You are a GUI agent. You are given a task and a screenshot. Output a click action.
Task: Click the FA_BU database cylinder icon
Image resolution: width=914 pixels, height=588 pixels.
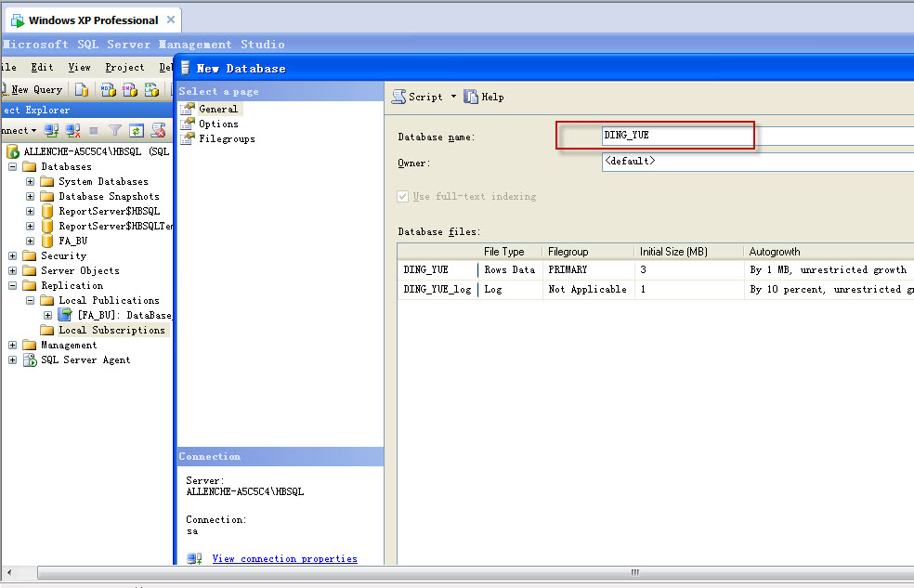47,241
